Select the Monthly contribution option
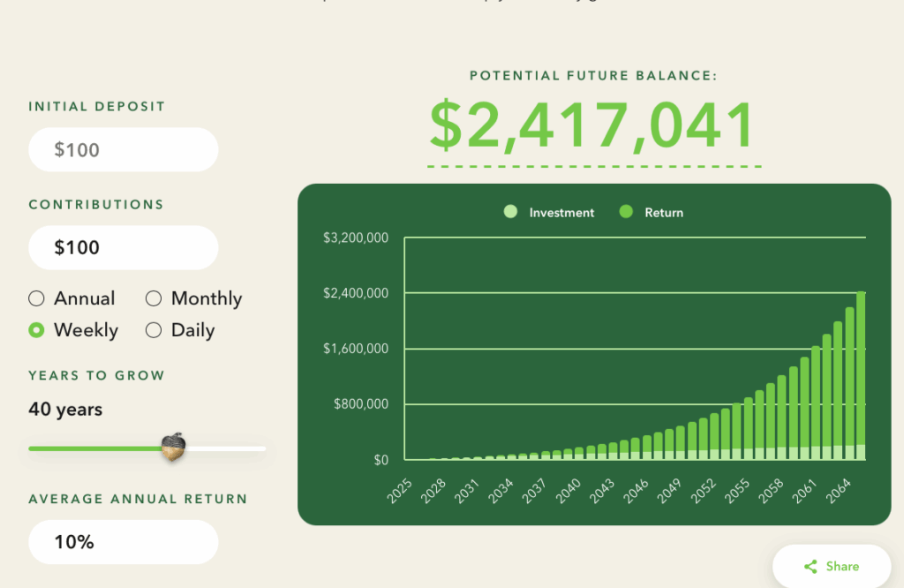This screenshot has height=588, width=904. 154,298
